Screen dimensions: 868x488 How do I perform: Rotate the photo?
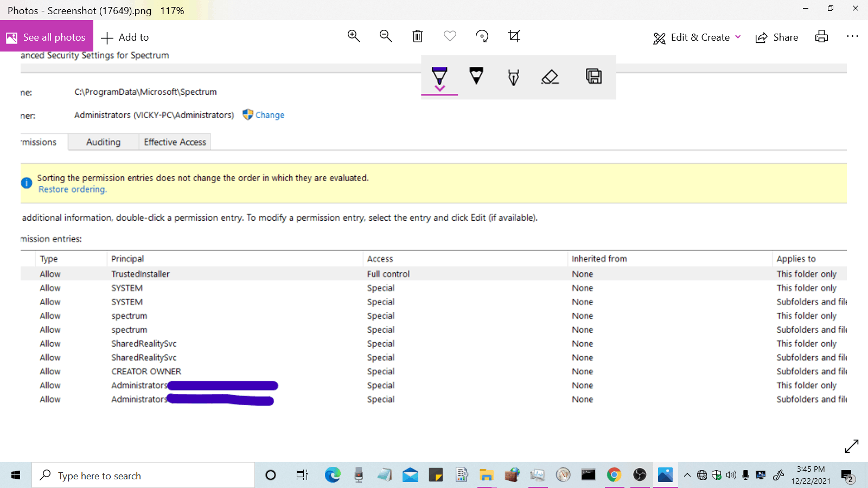point(482,36)
